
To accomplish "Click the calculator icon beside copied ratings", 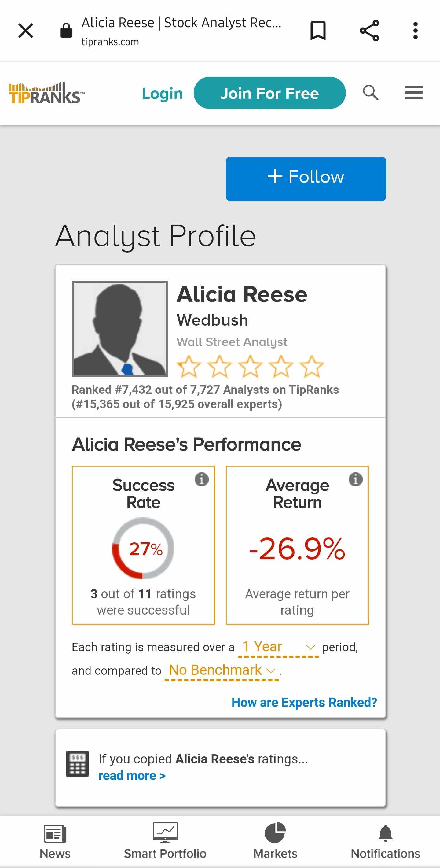I will tap(77, 763).
